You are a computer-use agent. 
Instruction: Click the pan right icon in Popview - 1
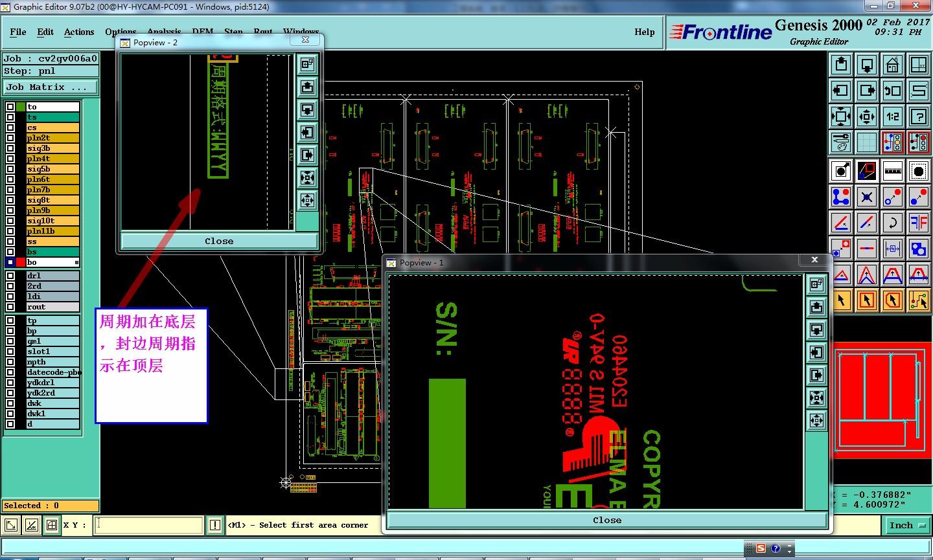click(816, 375)
